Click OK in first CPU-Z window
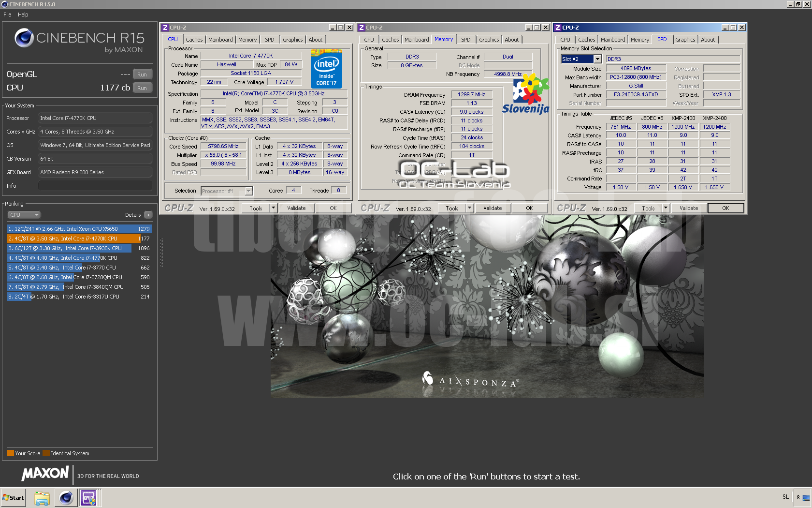This screenshot has height=508, width=812. 333,208
